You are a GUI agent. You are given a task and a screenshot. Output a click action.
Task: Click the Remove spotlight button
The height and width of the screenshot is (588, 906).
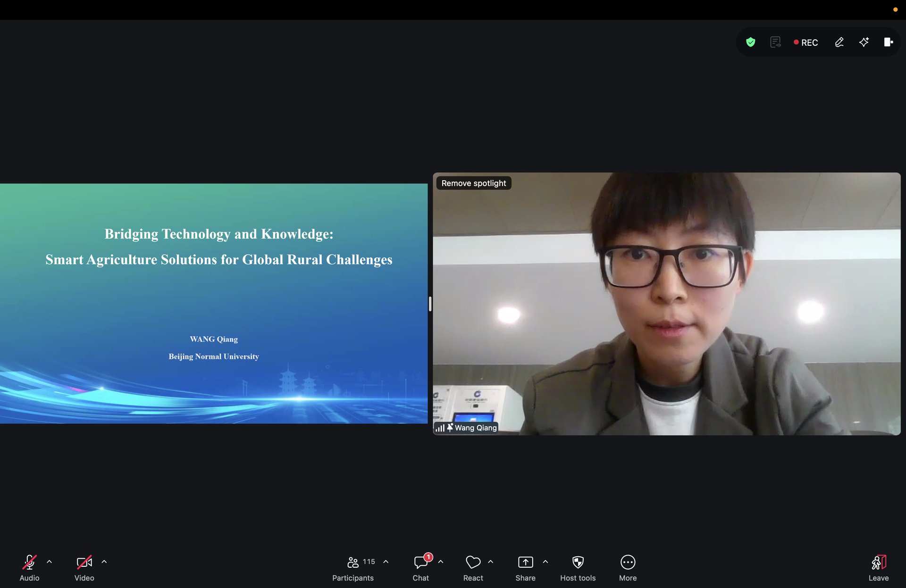[473, 183]
